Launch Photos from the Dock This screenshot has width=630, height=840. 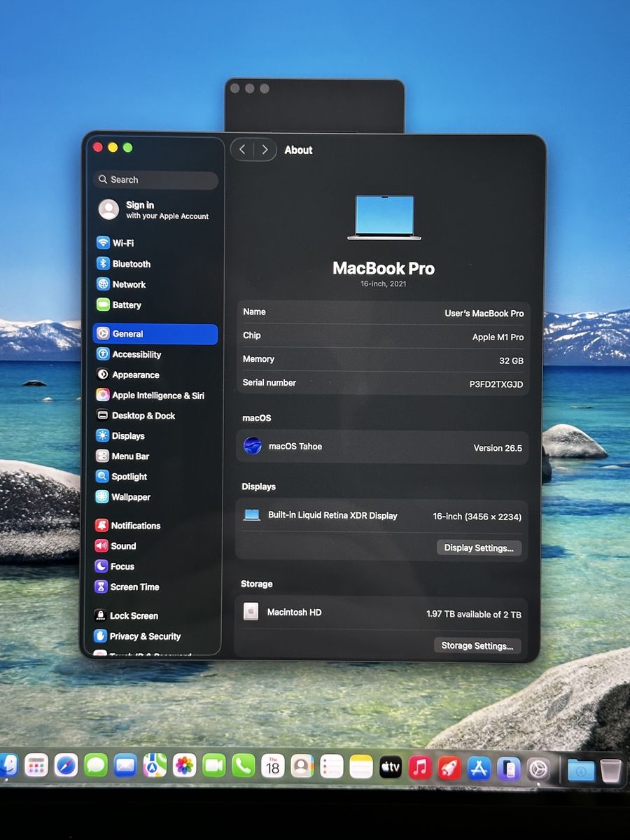pos(184,766)
